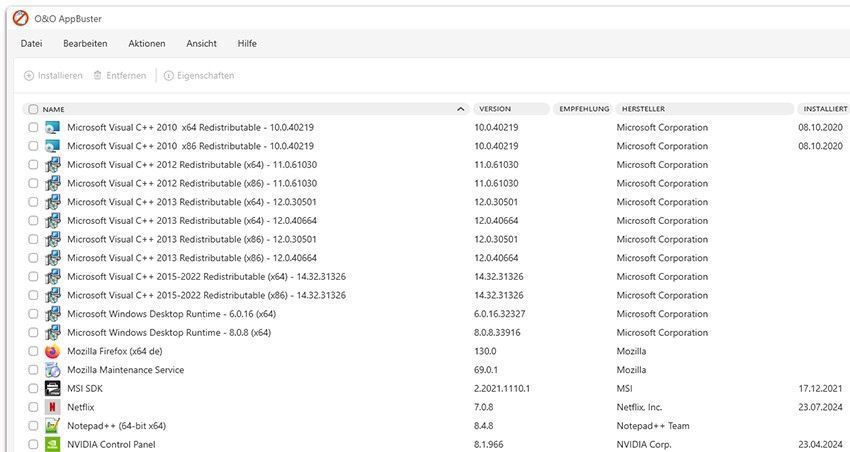The height and width of the screenshot is (452, 850).
Task: Open the Datei menu
Action: click(31, 44)
